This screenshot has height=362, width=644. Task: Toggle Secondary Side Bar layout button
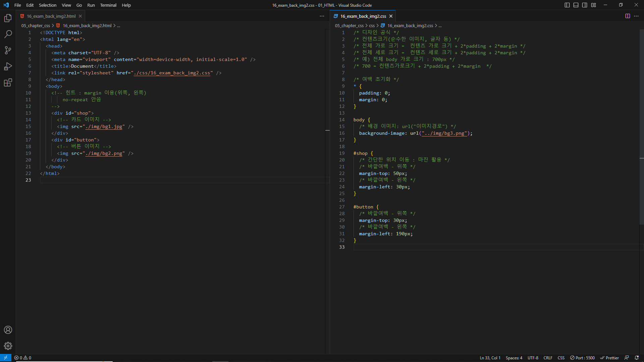click(585, 5)
